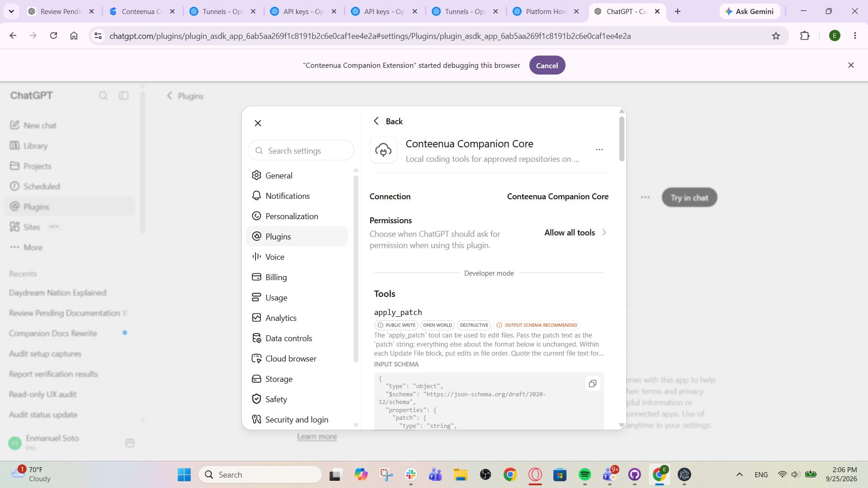Go back to Plugins page header

click(185, 96)
